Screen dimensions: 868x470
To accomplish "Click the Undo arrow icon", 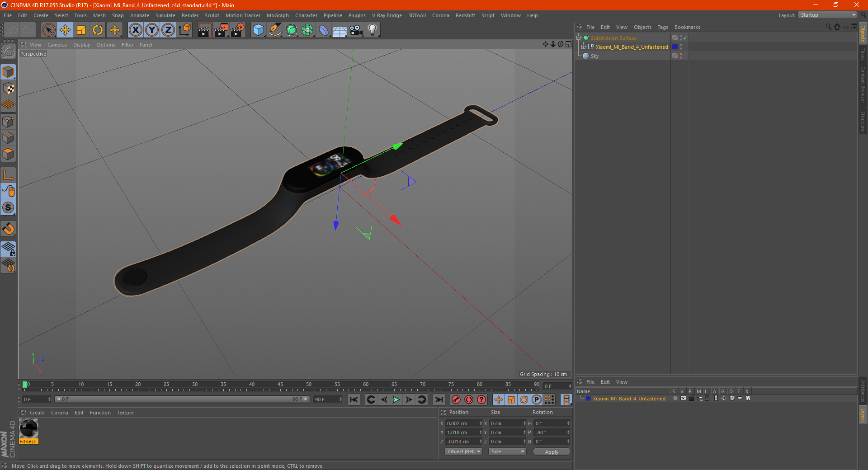I will (x=12, y=30).
